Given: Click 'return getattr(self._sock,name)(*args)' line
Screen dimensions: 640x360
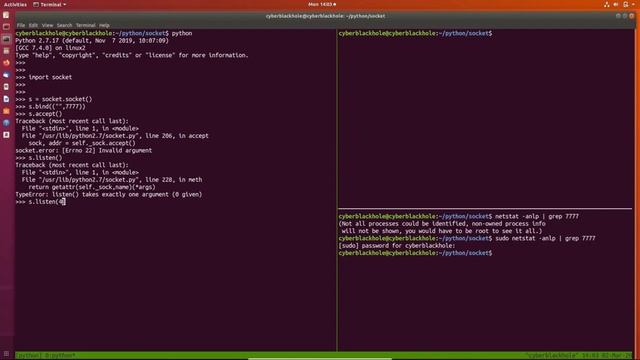Looking at the screenshot, I should [x=92, y=187].
